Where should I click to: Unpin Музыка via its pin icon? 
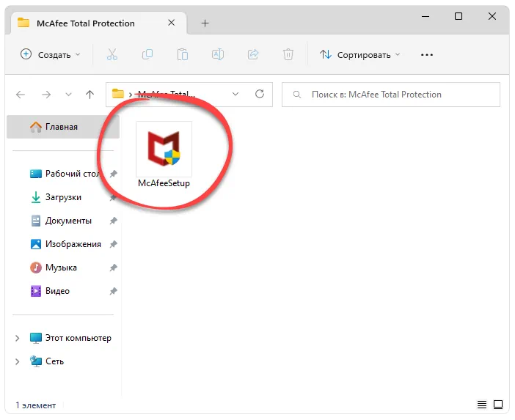(113, 268)
